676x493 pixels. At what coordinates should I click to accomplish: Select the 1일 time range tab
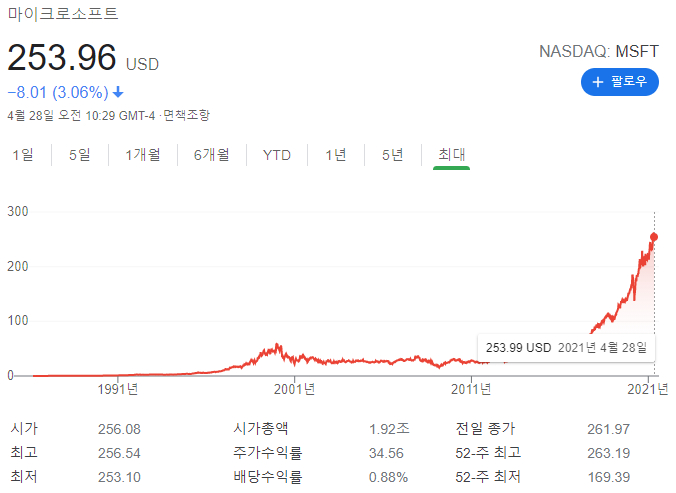[23, 155]
